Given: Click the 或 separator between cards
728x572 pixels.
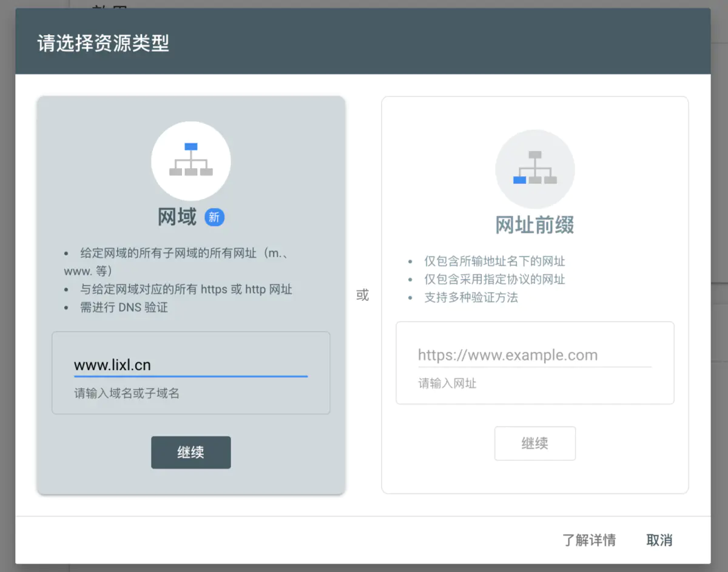Looking at the screenshot, I should tap(362, 295).
